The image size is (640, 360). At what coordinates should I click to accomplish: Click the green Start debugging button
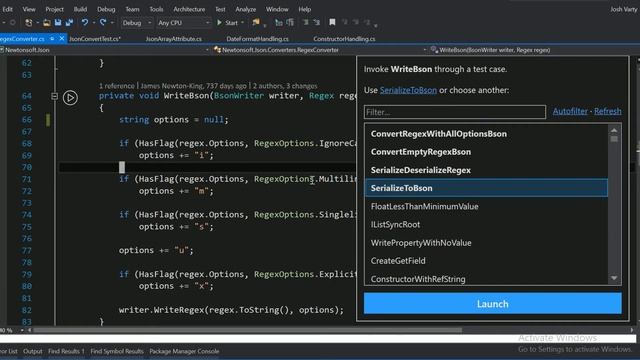click(x=227, y=23)
